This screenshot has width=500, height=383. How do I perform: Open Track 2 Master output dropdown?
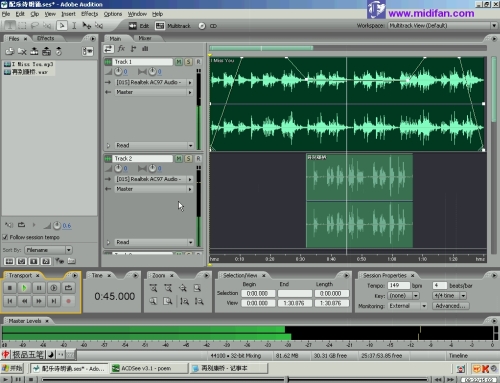coord(154,189)
